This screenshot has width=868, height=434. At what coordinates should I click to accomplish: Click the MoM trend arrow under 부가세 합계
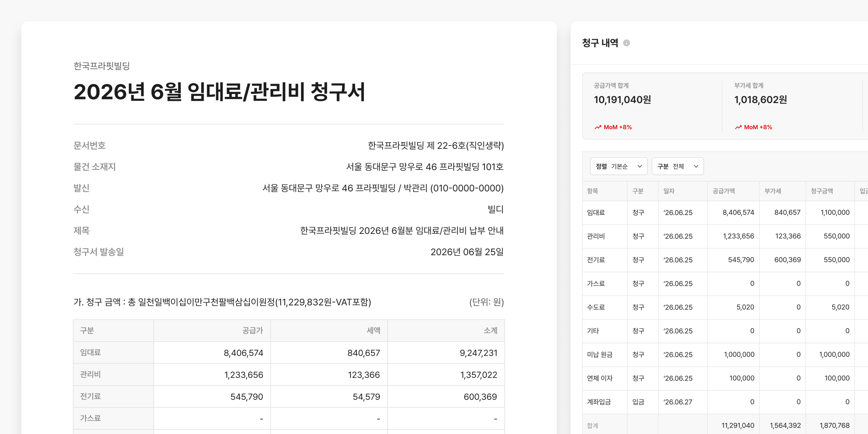(x=738, y=127)
